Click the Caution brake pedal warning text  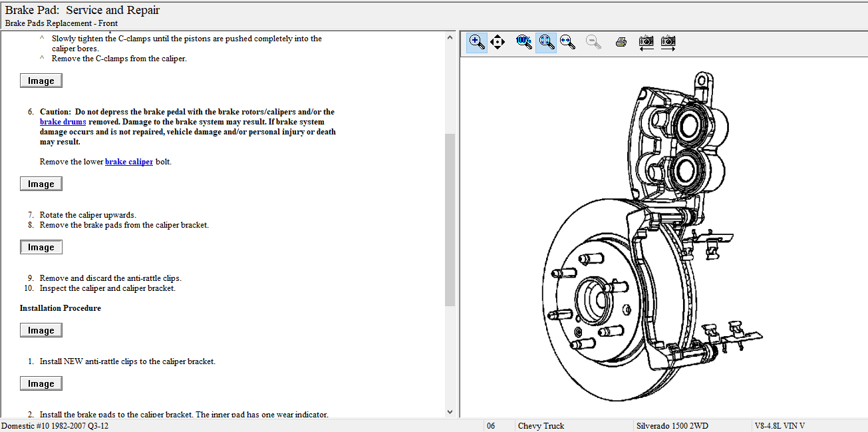point(188,126)
